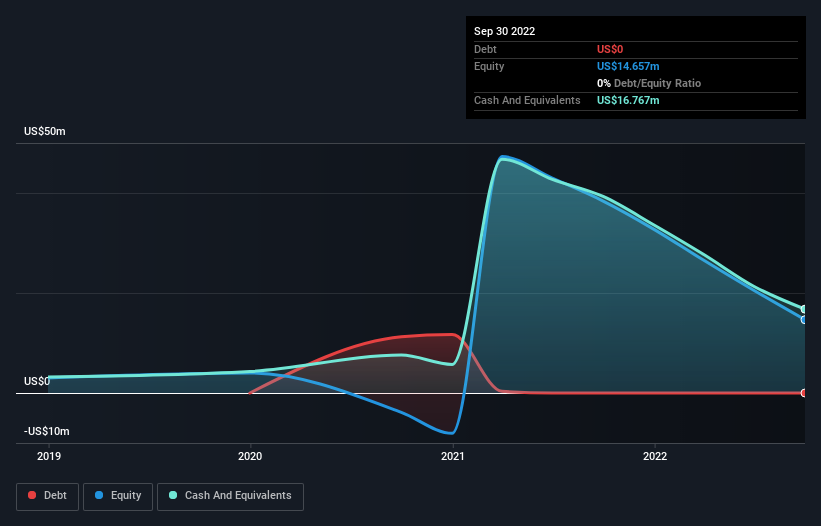The image size is (821, 526).
Task: Toggle Cash And Equivalents legend button
Action: (230, 496)
